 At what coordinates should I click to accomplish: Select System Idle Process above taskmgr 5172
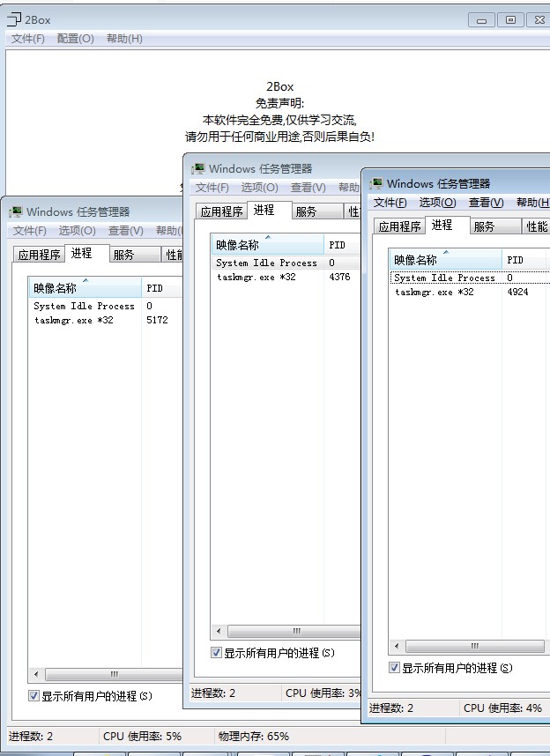(x=106, y=306)
